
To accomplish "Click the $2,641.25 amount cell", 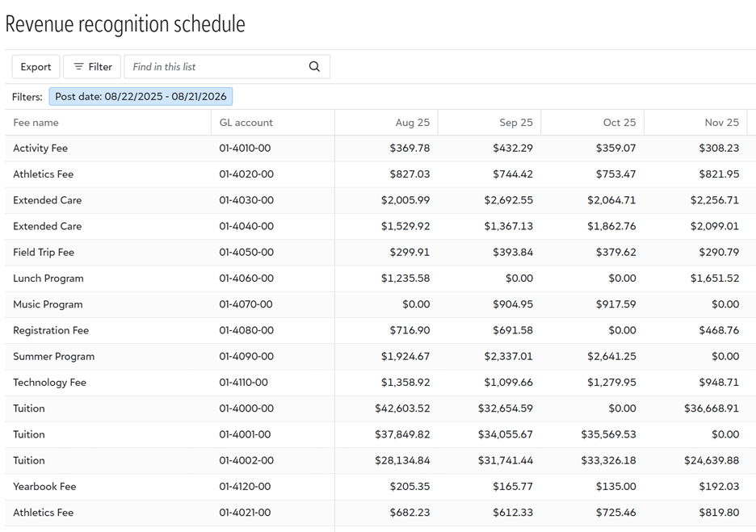I will click(x=611, y=356).
